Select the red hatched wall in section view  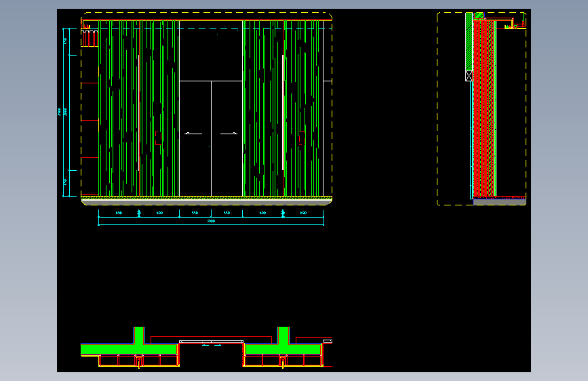484,108
